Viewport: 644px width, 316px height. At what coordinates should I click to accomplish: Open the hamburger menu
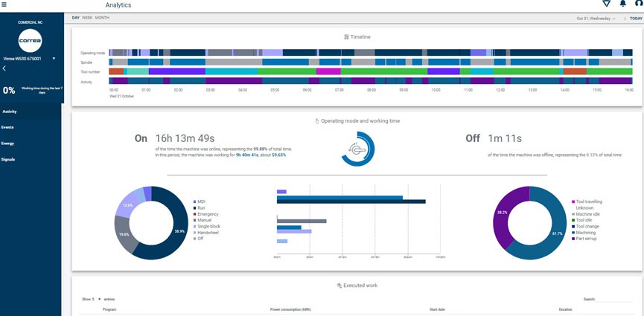(x=5, y=4)
